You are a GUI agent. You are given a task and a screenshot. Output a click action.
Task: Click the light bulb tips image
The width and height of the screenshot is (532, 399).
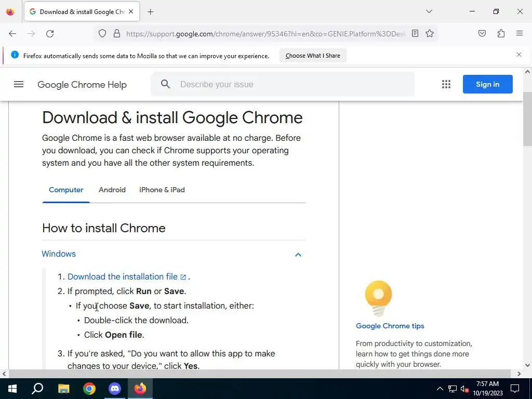[378, 299]
